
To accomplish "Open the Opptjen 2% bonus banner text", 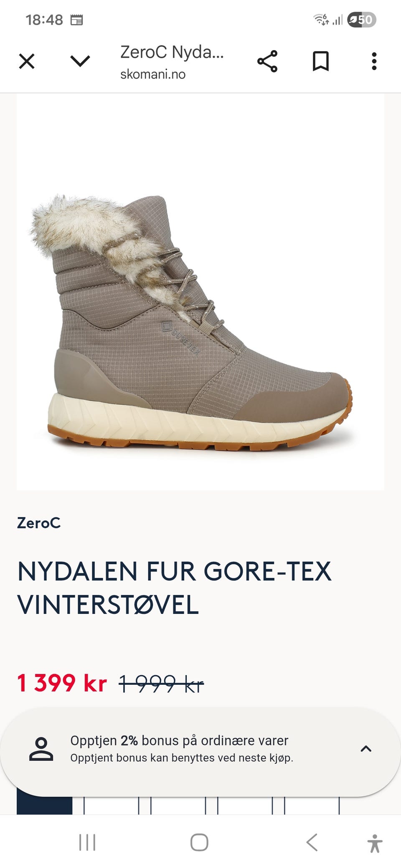I will (179, 741).
